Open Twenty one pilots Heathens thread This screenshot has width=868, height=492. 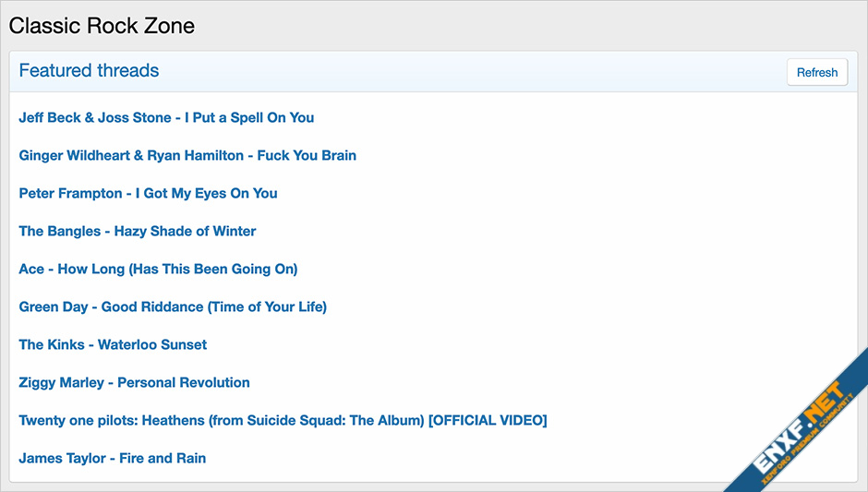coord(283,420)
